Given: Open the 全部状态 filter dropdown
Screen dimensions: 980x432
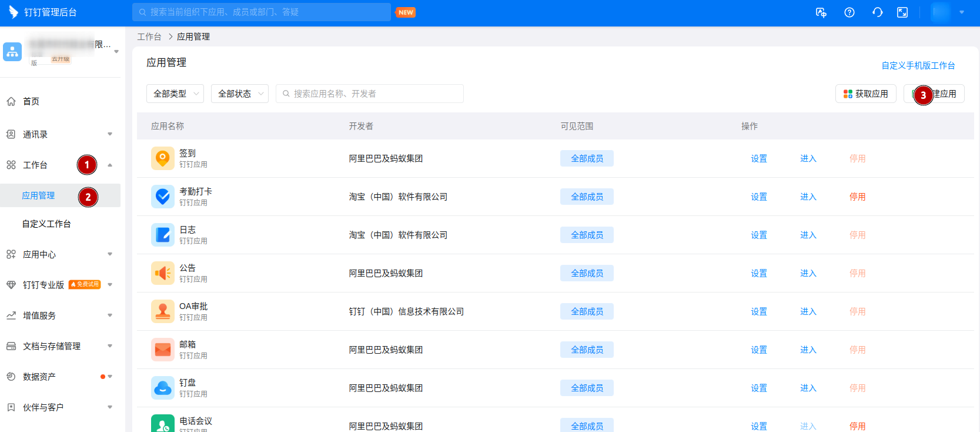Looking at the screenshot, I should [x=240, y=94].
